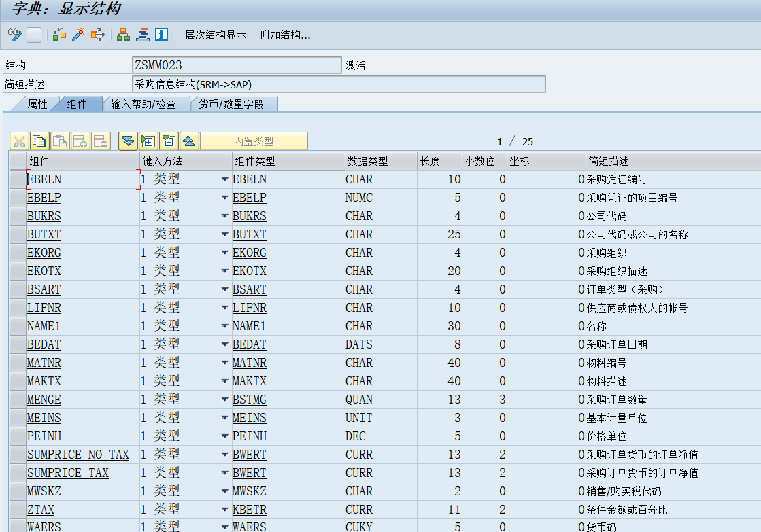Click the copy icon in table toolbar
This screenshot has width=761, height=532.
[x=39, y=141]
